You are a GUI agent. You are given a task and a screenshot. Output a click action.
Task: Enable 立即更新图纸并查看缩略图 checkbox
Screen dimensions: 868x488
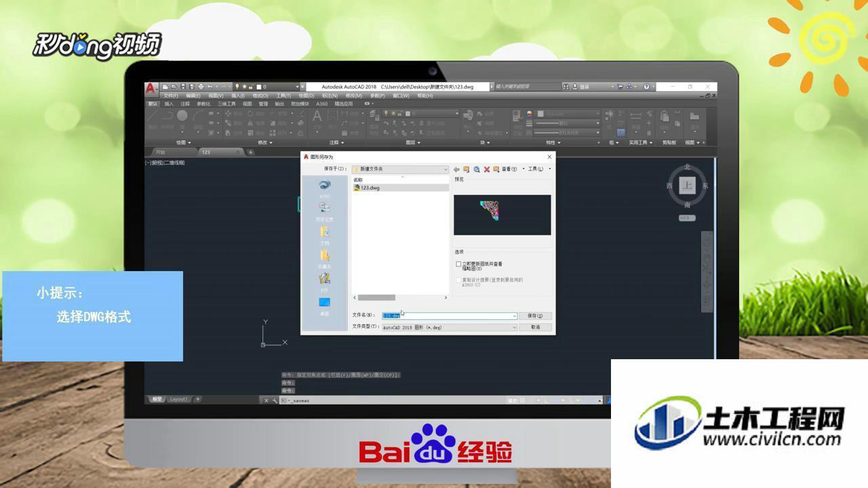458,264
